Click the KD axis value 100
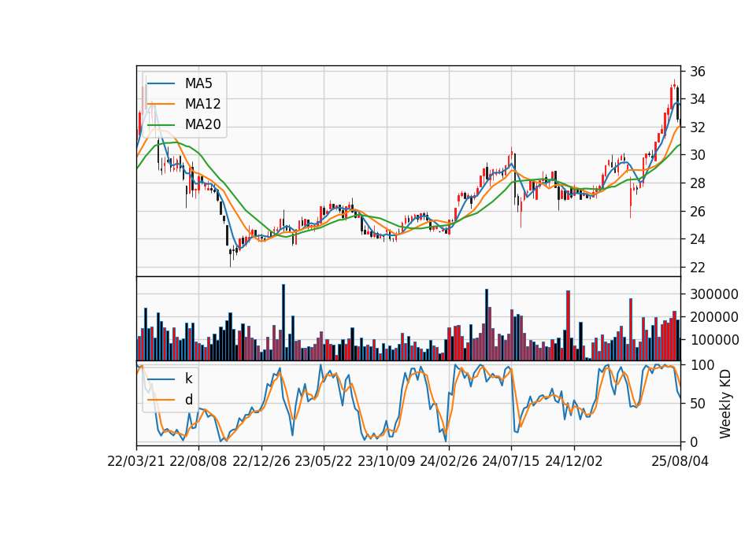The width and height of the screenshot is (756, 543). pyautogui.click(x=702, y=365)
